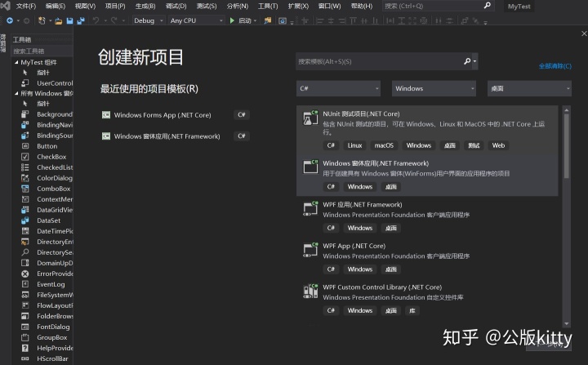Select the WPF 应用(.NET Framework) template

pos(427,216)
